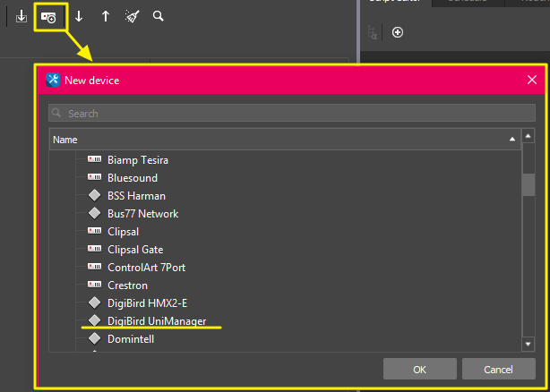The width and height of the screenshot is (550, 392).
Task: Select BSS Harman in the list
Action: coord(136,196)
